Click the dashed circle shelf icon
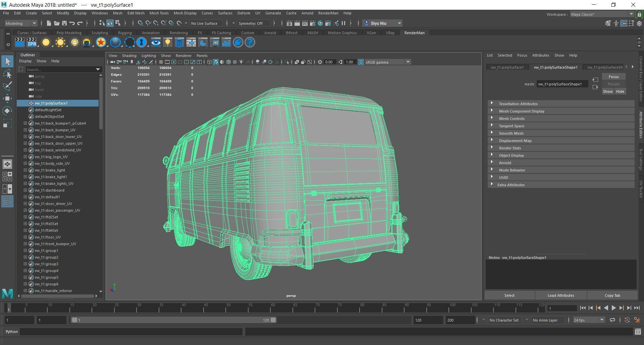Image resolution: width=644 pixels, height=345 pixels. (x=130, y=43)
